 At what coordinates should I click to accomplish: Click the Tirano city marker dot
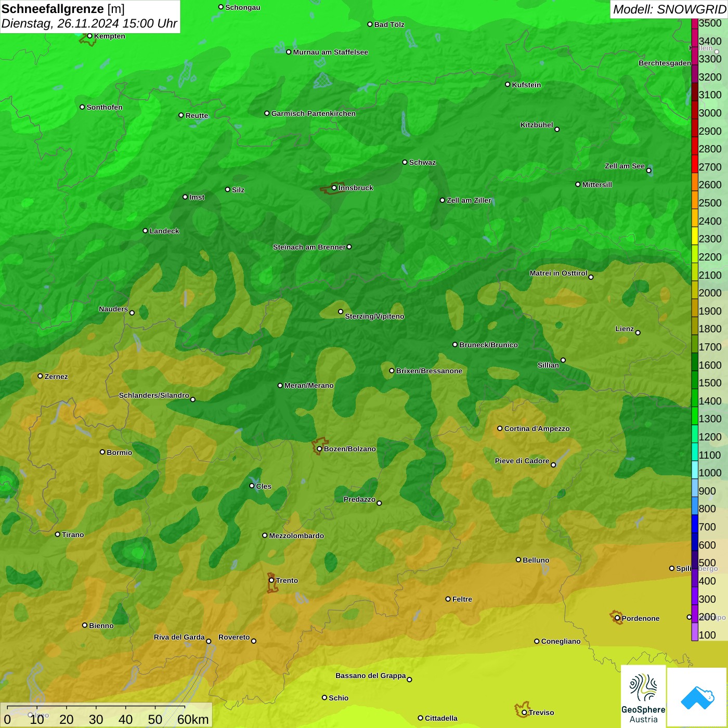pyautogui.click(x=58, y=534)
